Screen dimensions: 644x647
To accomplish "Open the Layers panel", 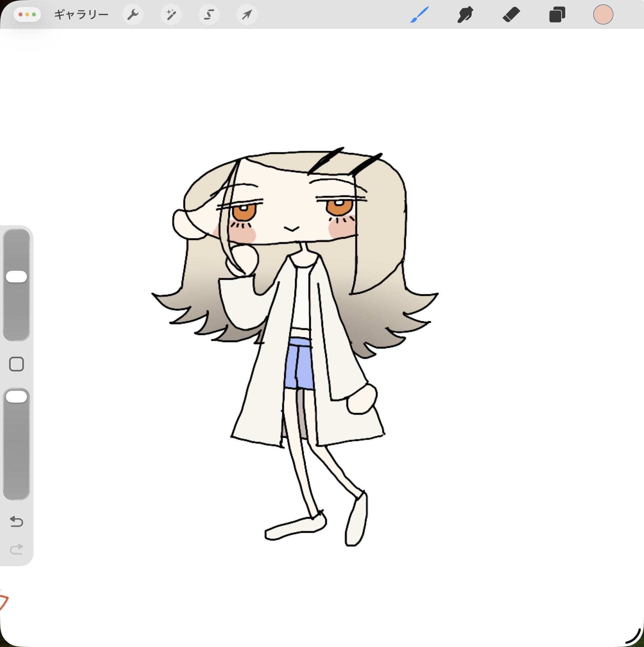I will click(x=557, y=15).
